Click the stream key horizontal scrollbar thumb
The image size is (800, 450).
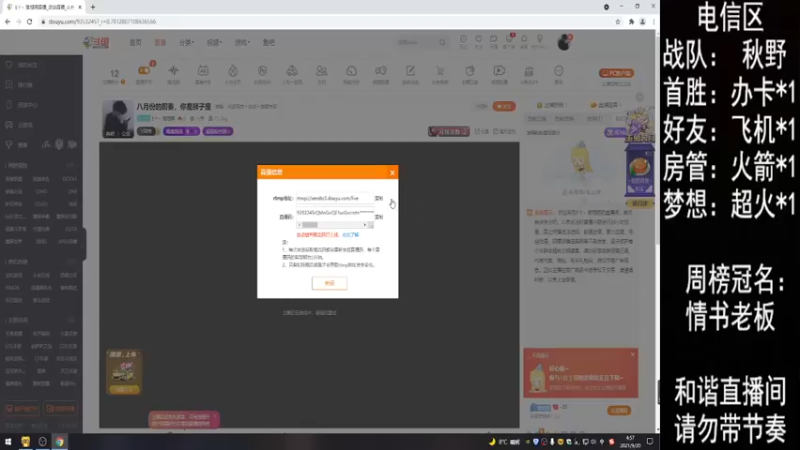(x=310, y=225)
